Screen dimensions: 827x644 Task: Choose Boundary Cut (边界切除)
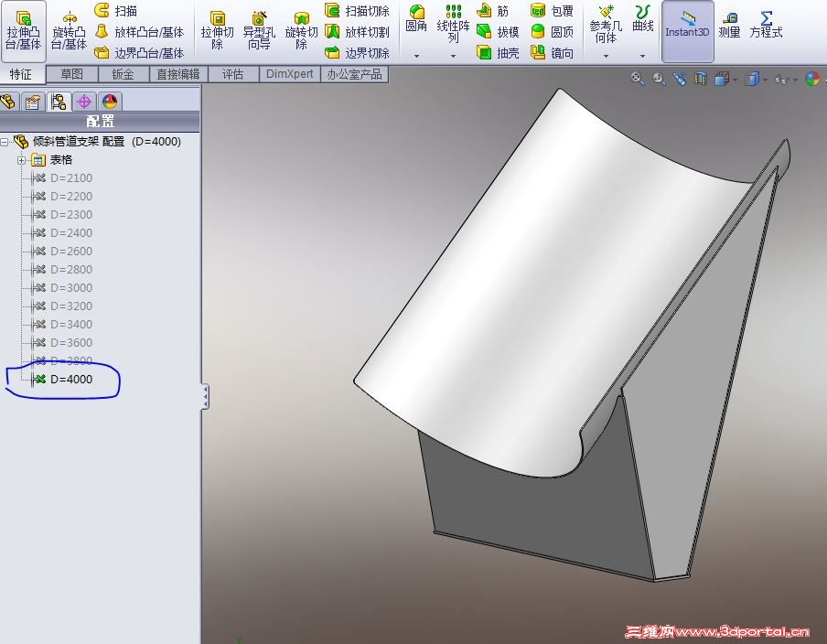coord(357,53)
